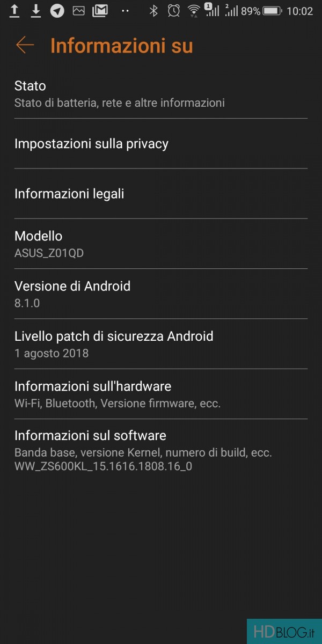Tap the Wi-Fi signal icon
The width and height of the screenshot is (322, 644).
194,11
